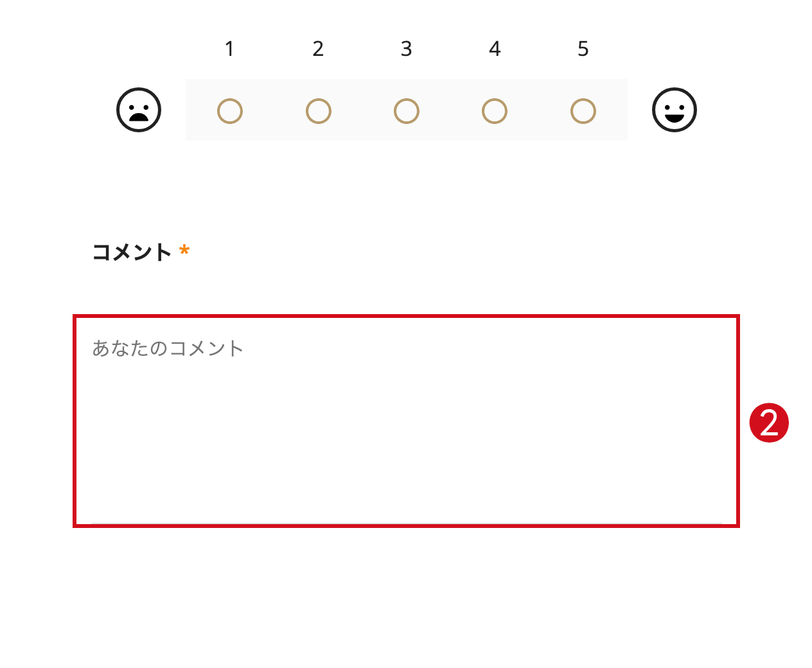Click the frowning face on the left
The image size is (812, 668).
click(138, 110)
